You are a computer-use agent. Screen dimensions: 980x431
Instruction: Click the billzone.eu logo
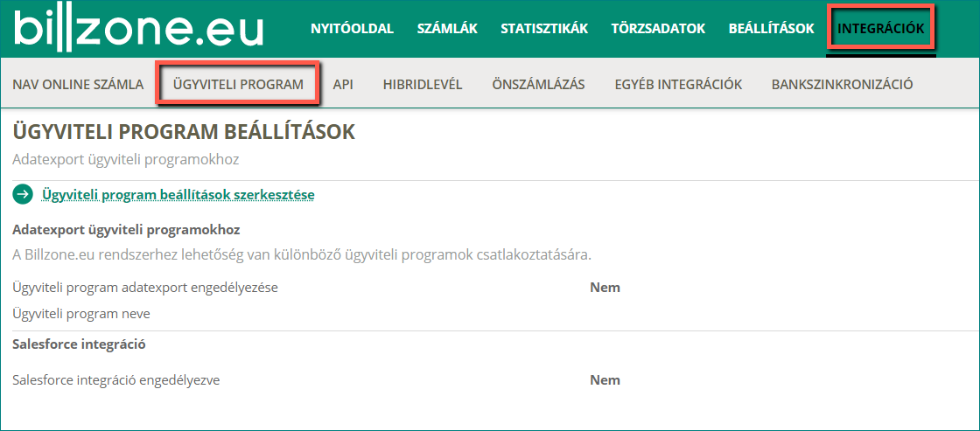(x=138, y=28)
